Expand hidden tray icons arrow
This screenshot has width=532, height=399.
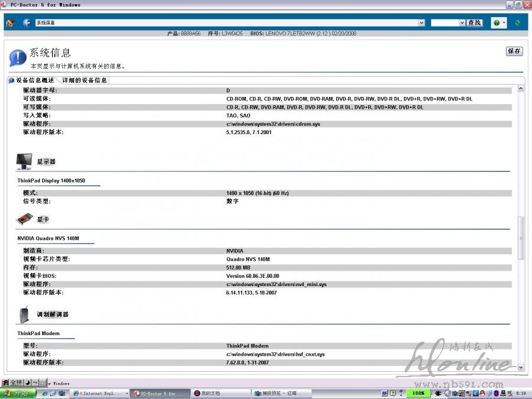(448, 393)
